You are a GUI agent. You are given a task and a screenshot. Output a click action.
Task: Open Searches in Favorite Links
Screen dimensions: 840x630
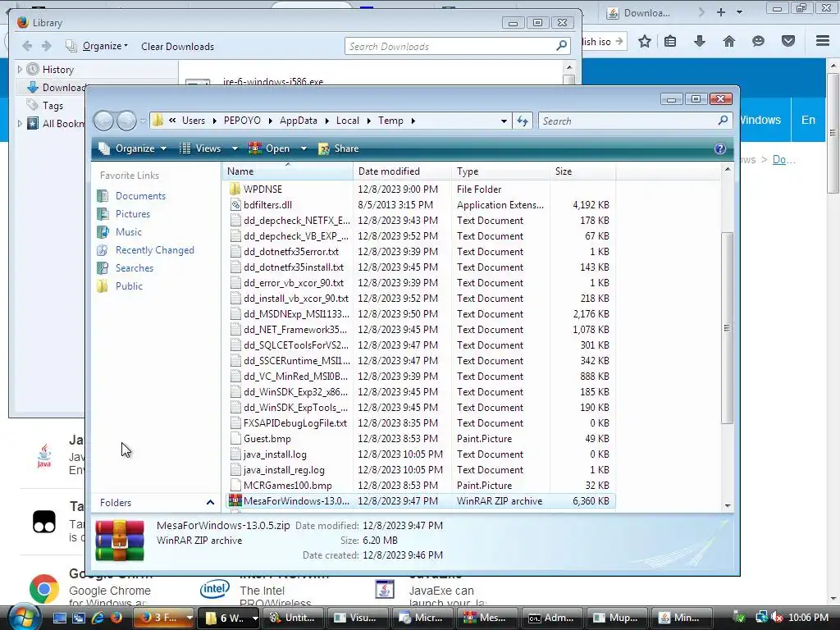tap(134, 268)
